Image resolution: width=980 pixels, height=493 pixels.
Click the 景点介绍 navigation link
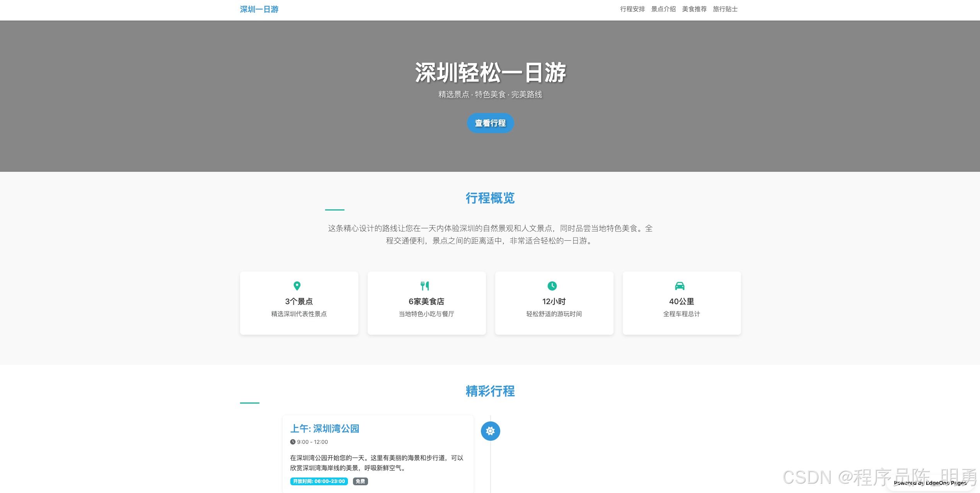coord(663,9)
